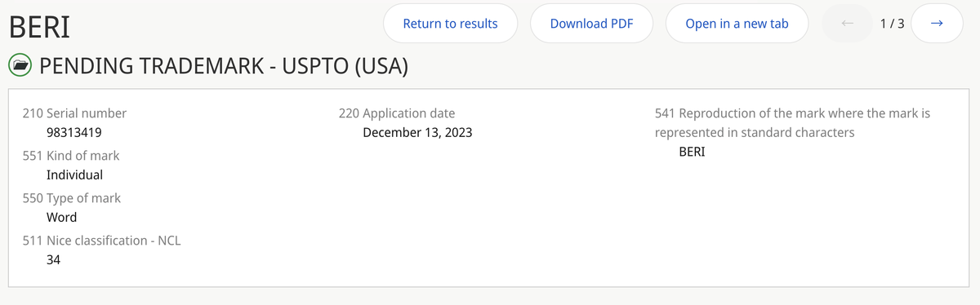This screenshot has height=305, width=980.
Task: Click the 511 Nice classification - NCL label
Action: (101, 240)
